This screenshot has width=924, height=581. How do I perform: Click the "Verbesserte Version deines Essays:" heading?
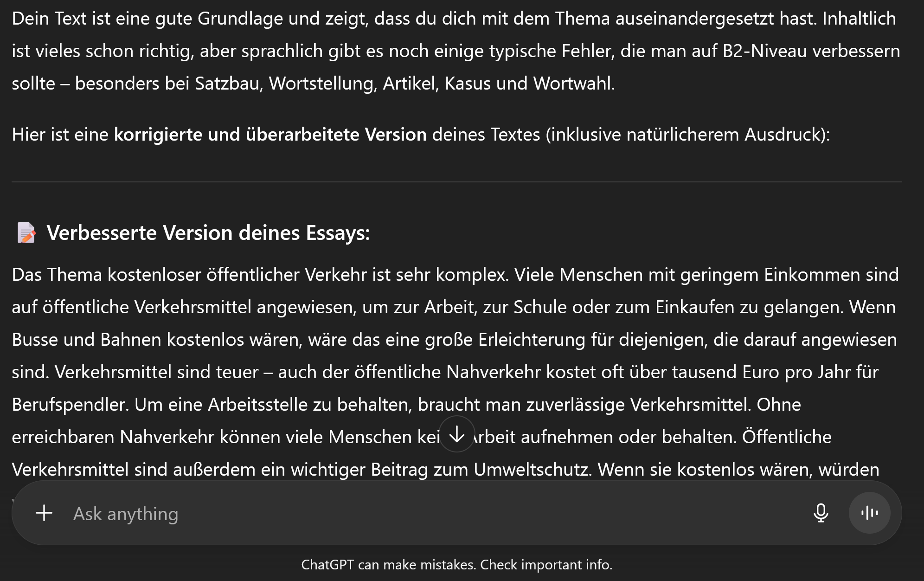pos(208,233)
